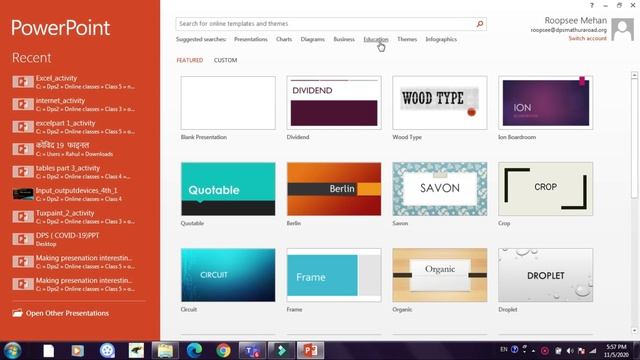
Task: Open Microsoft Edge from the taskbar
Action: point(194,351)
